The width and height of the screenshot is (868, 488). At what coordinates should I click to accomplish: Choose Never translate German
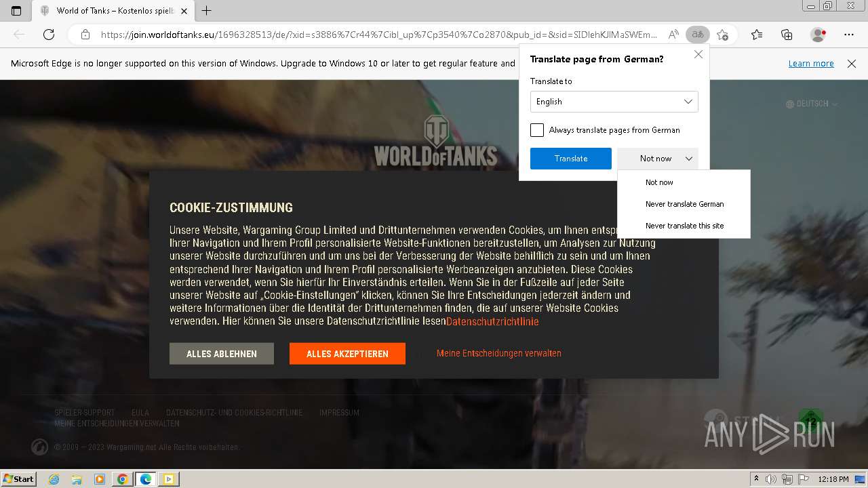[684, 204]
